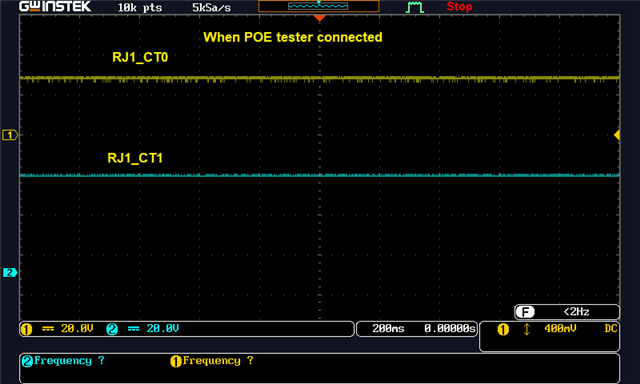The height and width of the screenshot is (384, 640).
Task: Click 'When POE tester connected' annotation
Action: coord(293,37)
